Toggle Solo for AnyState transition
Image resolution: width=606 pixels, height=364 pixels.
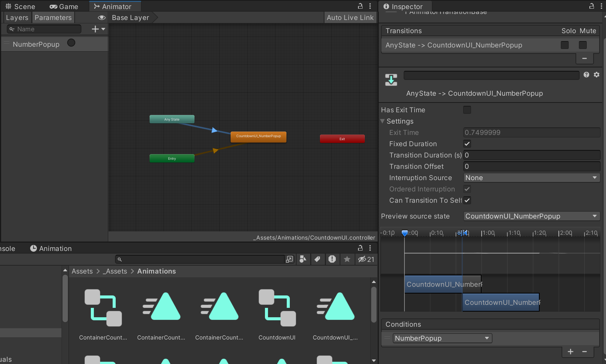pos(565,45)
